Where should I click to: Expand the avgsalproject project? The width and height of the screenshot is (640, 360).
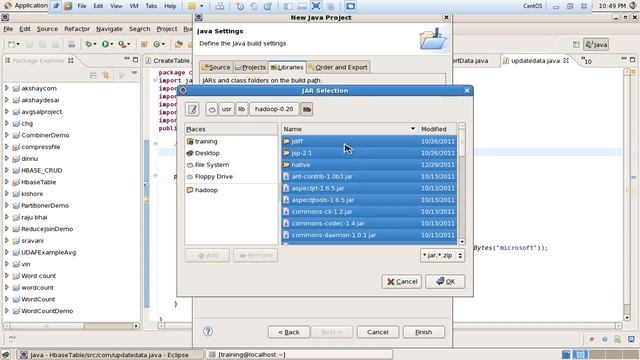pyautogui.click(x=7, y=111)
